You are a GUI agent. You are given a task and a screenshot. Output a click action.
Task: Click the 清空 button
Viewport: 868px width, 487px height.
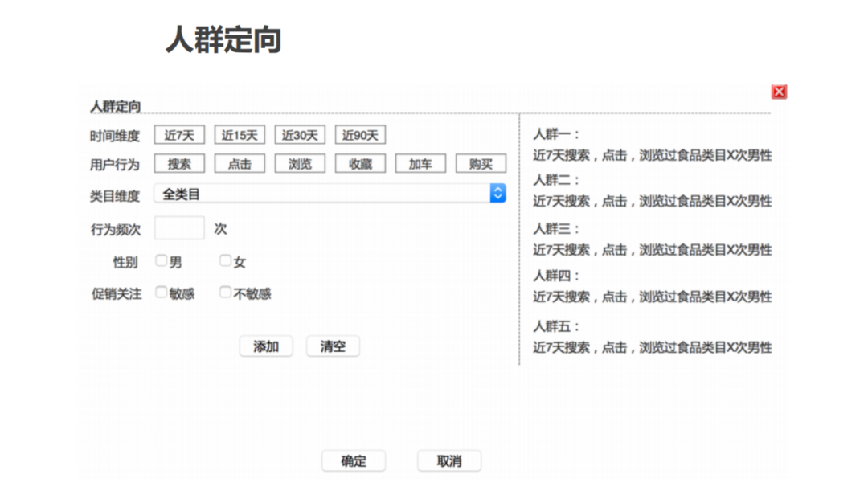[332, 346]
